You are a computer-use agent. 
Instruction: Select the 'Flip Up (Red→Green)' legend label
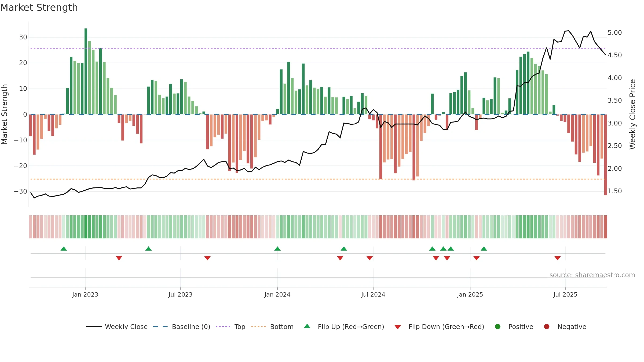(351, 327)
